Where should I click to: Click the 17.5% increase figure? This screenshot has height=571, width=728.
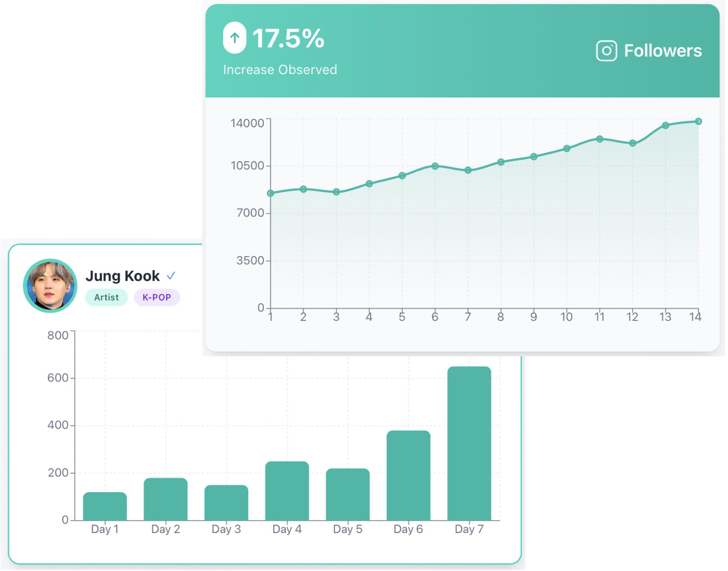click(288, 39)
